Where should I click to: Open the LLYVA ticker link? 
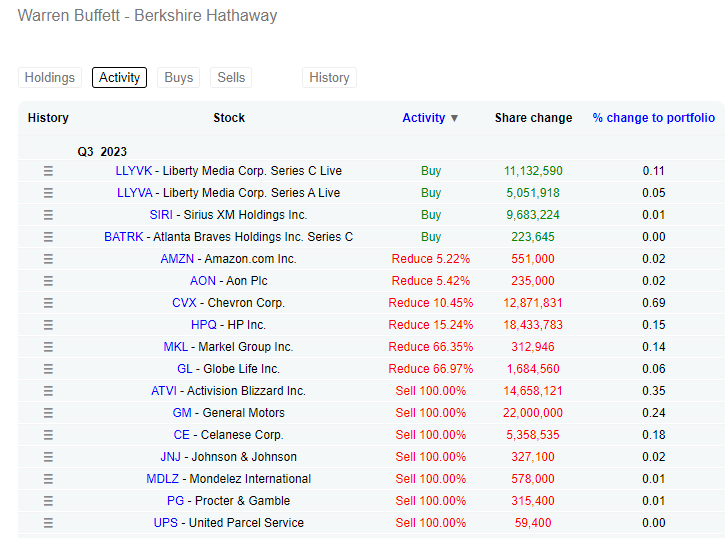(x=135, y=193)
